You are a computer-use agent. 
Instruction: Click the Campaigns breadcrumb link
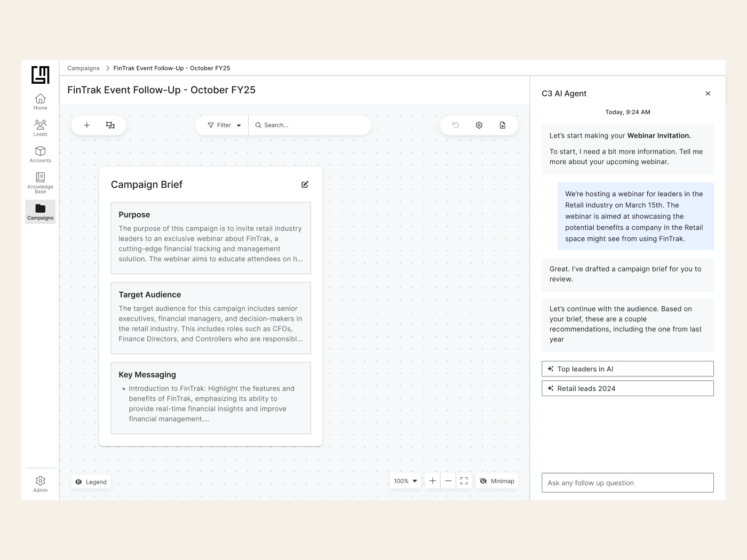(83, 68)
